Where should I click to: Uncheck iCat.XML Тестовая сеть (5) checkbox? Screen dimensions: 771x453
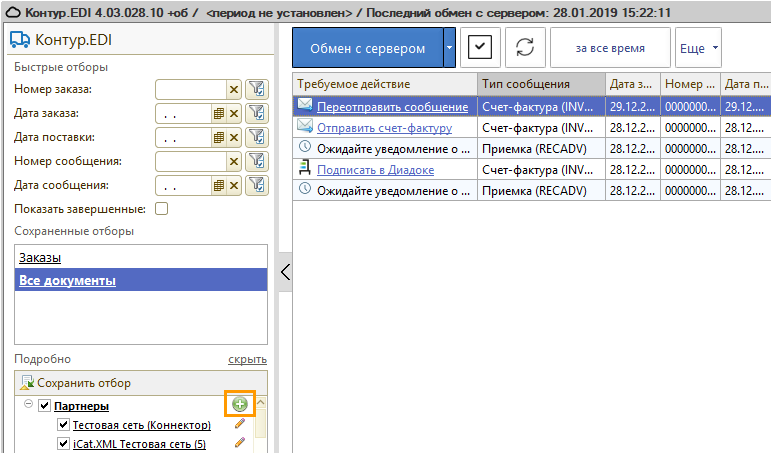(63, 443)
